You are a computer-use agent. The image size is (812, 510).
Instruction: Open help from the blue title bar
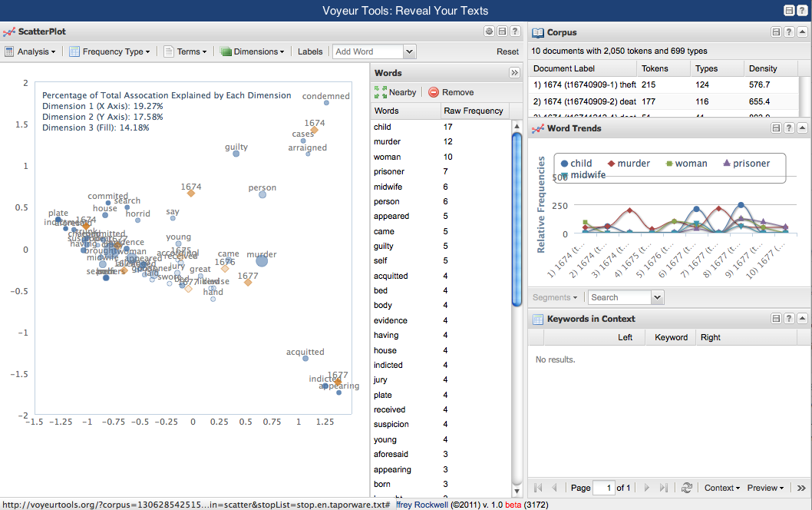click(x=802, y=10)
